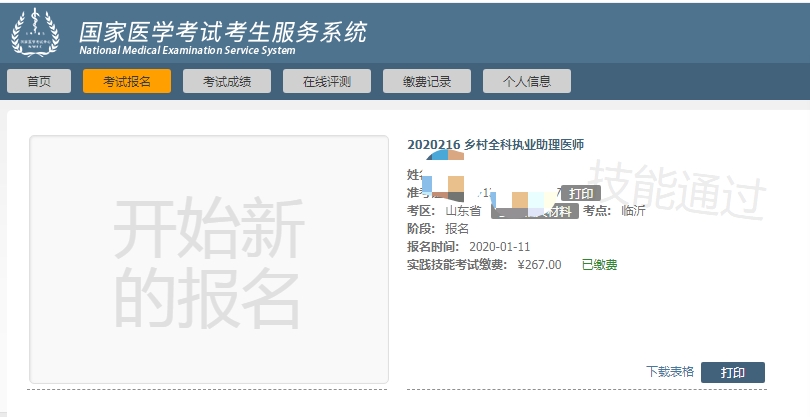Open the 2020216 乡村全科执业助理医师 exam title

pyautogui.click(x=495, y=145)
